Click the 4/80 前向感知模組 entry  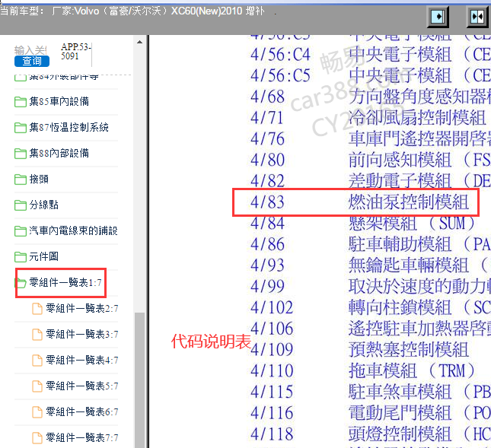pyautogui.click(x=371, y=160)
